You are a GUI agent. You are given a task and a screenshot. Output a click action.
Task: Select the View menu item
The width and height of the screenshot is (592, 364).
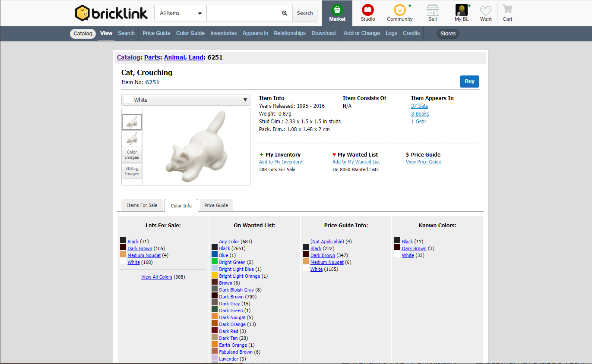tap(106, 33)
